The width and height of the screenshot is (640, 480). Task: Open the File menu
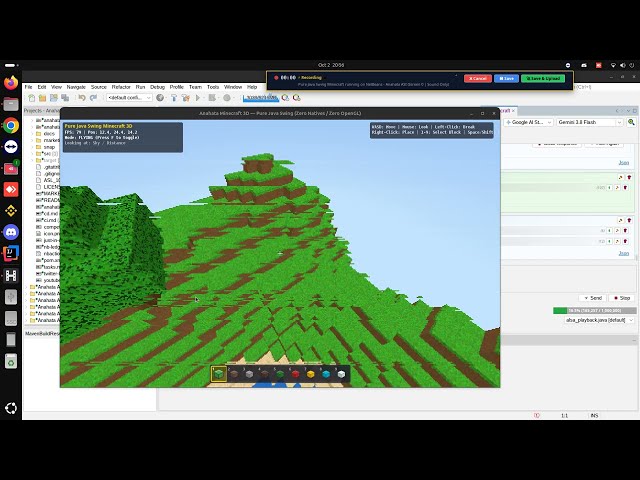tap(28, 87)
